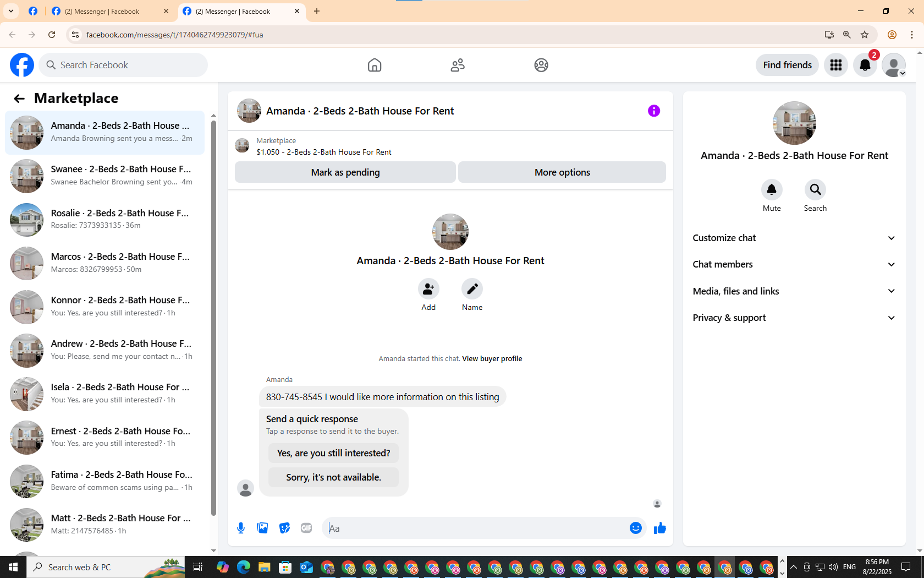
Task: Send a thumbs-up like
Action: pyautogui.click(x=660, y=528)
